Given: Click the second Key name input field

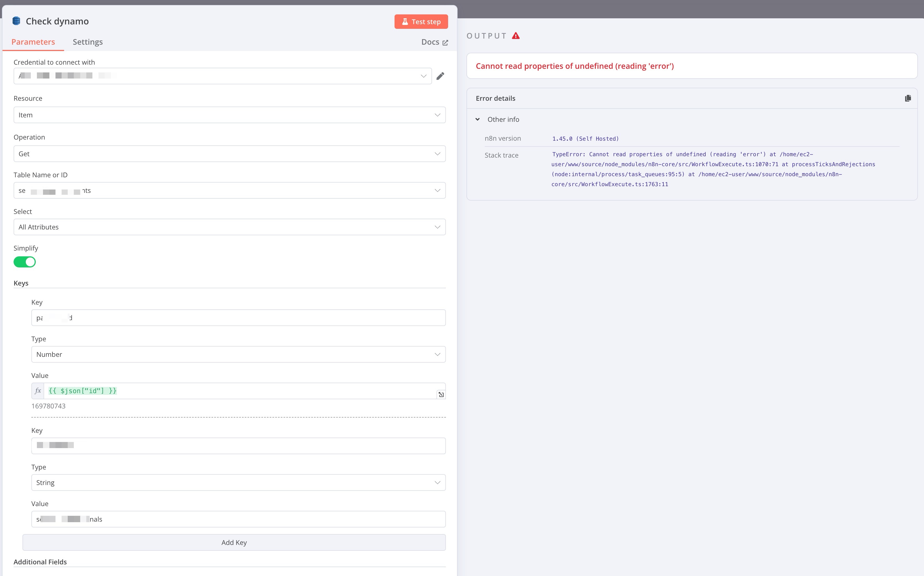Looking at the screenshot, I should (238, 446).
